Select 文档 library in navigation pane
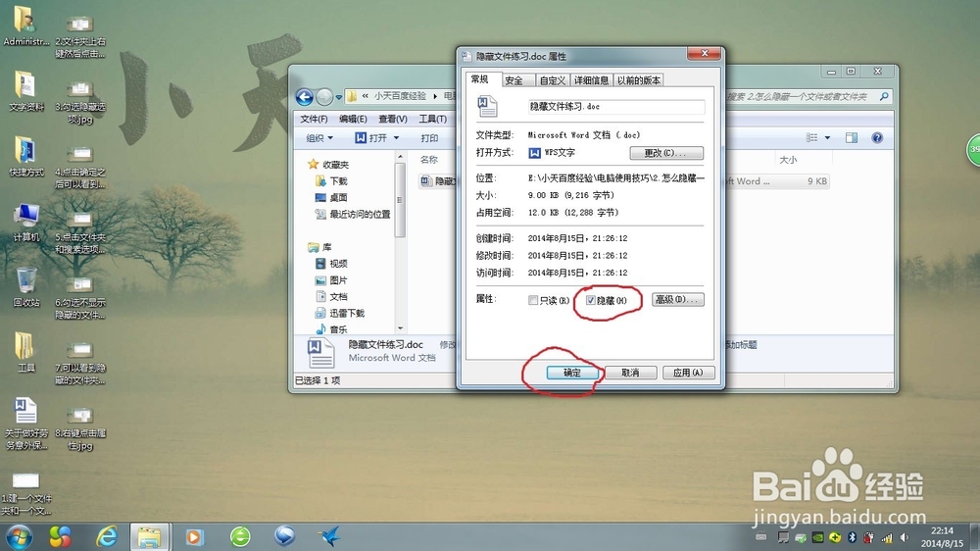 click(x=332, y=296)
